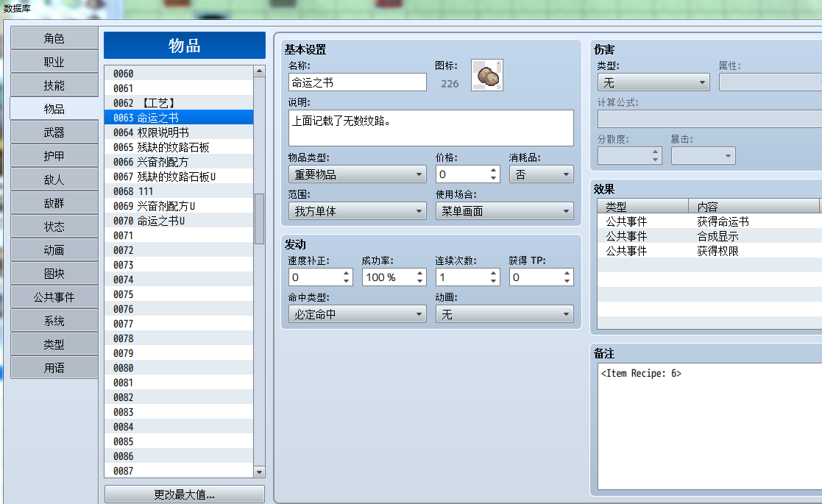Open the 武器 tab
The width and height of the screenshot is (822, 504).
54,132
